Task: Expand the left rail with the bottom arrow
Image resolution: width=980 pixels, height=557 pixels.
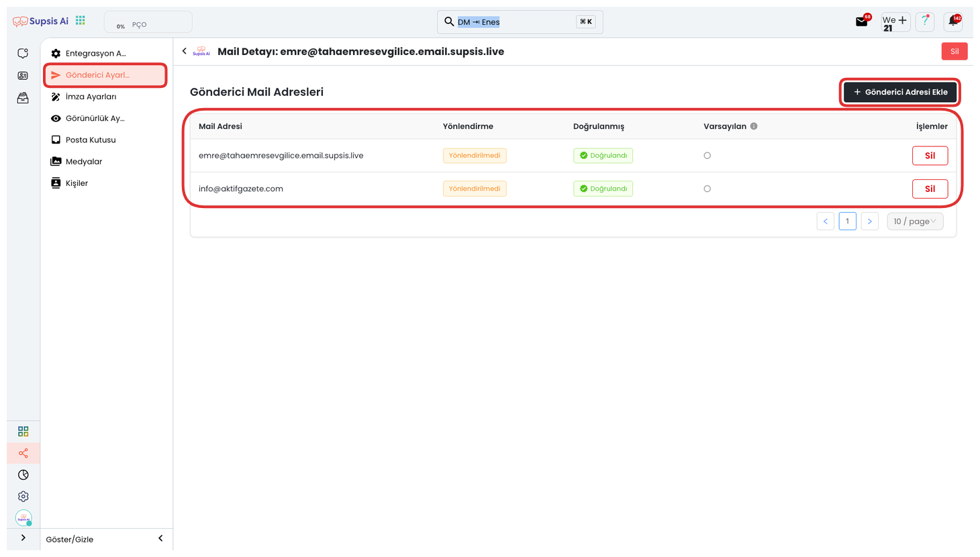Action: point(23,538)
